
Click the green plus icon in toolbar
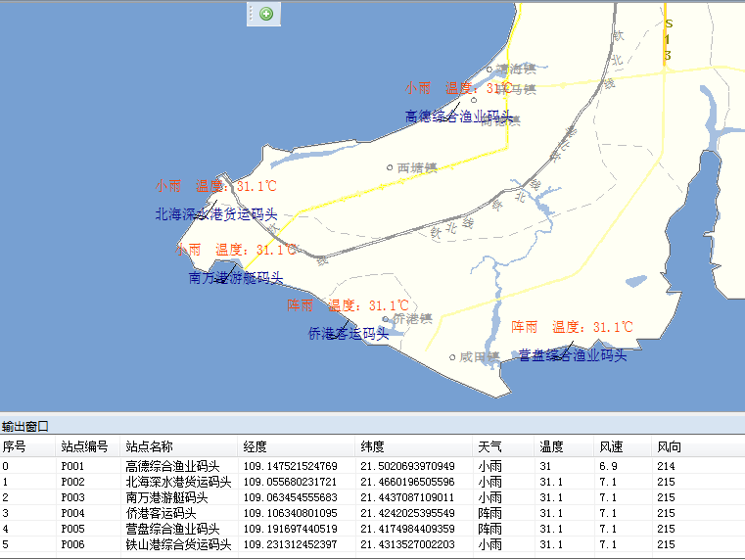[266, 13]
